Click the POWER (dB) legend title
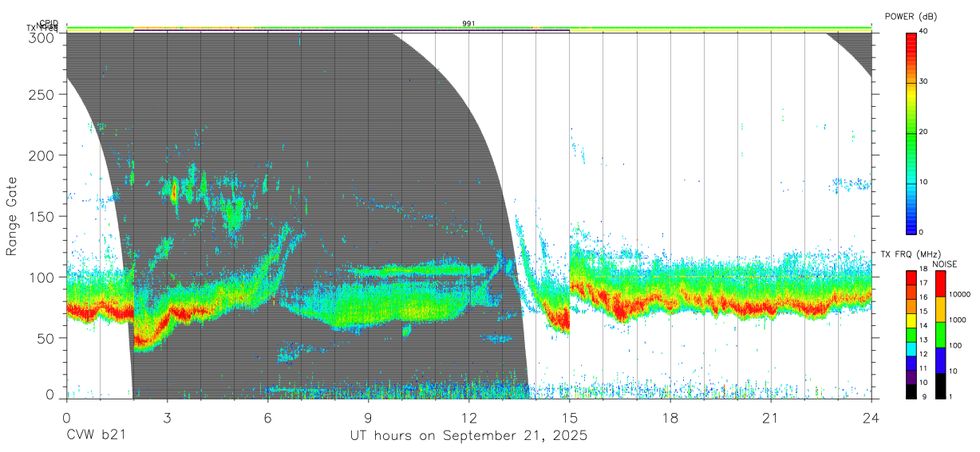The image size is (980, 452). click(x=911, y=16)
